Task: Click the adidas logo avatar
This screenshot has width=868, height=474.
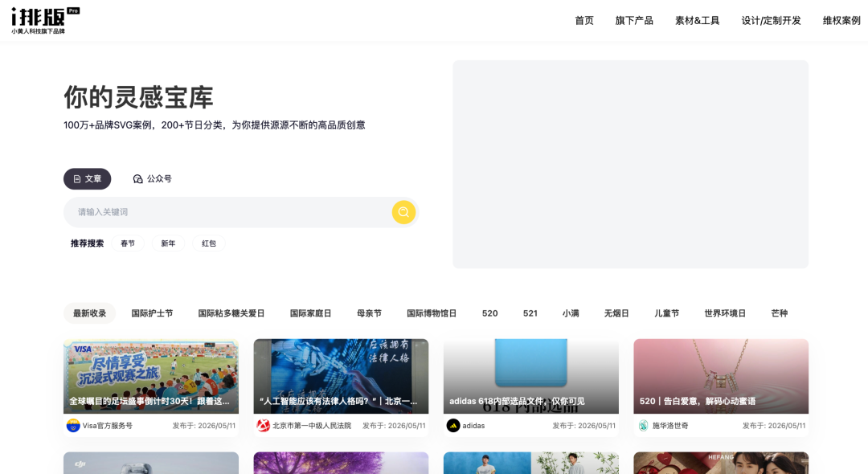Action: pos(452,426)
